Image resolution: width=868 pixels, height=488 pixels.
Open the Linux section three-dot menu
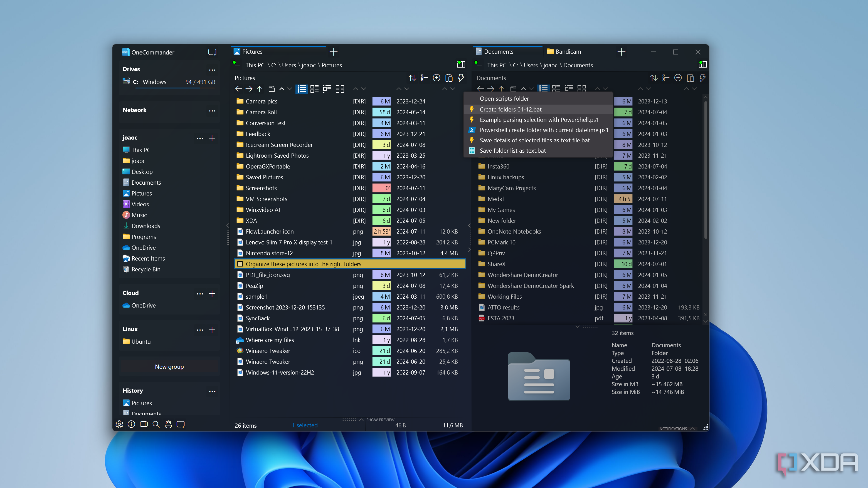(200, 330)
